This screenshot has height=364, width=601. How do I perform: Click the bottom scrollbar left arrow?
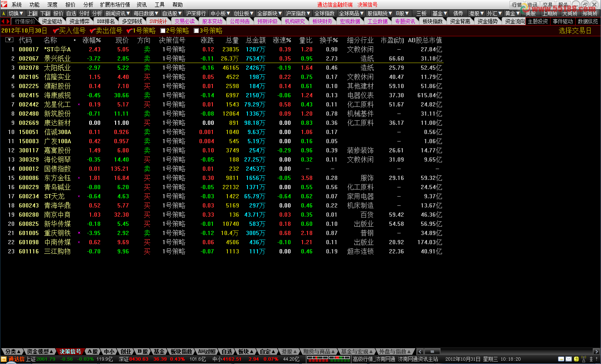420,351
